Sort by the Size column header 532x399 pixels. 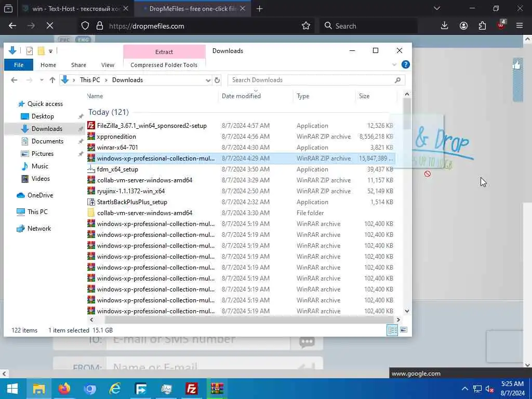point(376,96)
